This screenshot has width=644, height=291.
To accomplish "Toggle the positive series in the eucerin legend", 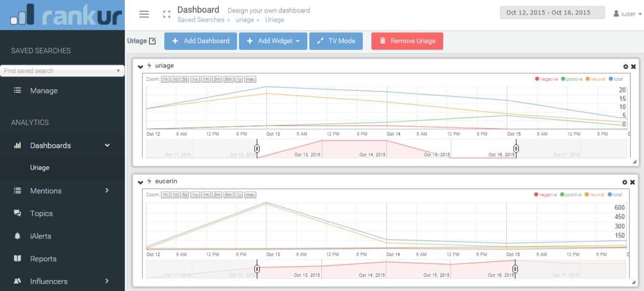I will pyautogui.click(x=571, y=195).
